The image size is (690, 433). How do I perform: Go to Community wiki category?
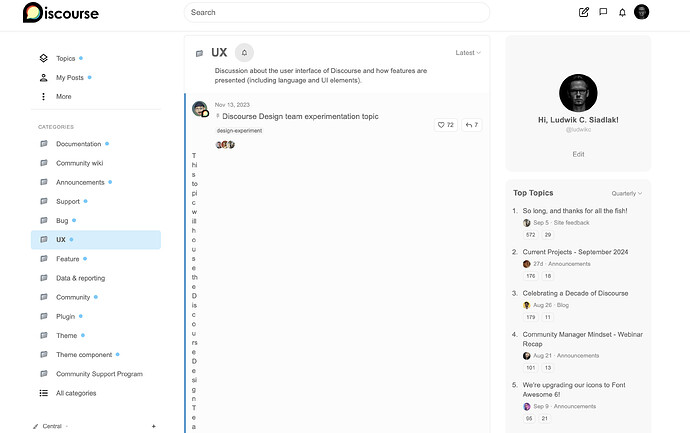[x=79, y=163]
